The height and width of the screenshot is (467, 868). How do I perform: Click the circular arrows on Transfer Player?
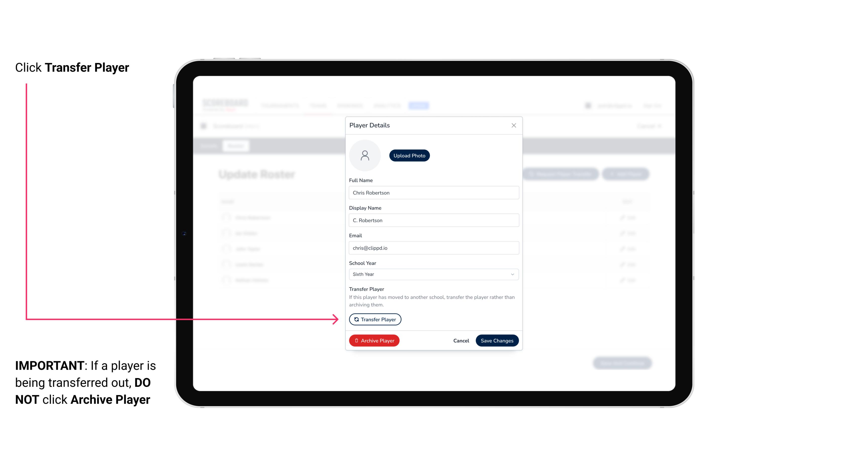[356, 319]
